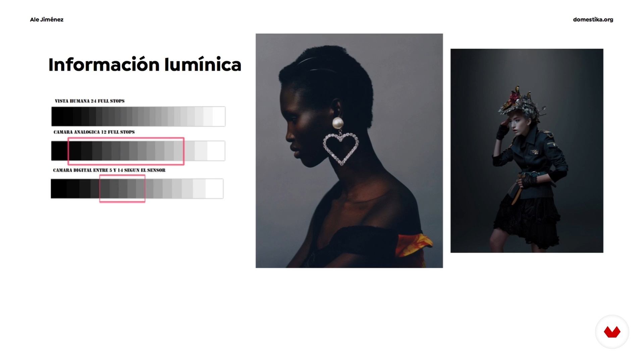
Task: Click the pink range box on digital grayscale
Action: point(122,188)
